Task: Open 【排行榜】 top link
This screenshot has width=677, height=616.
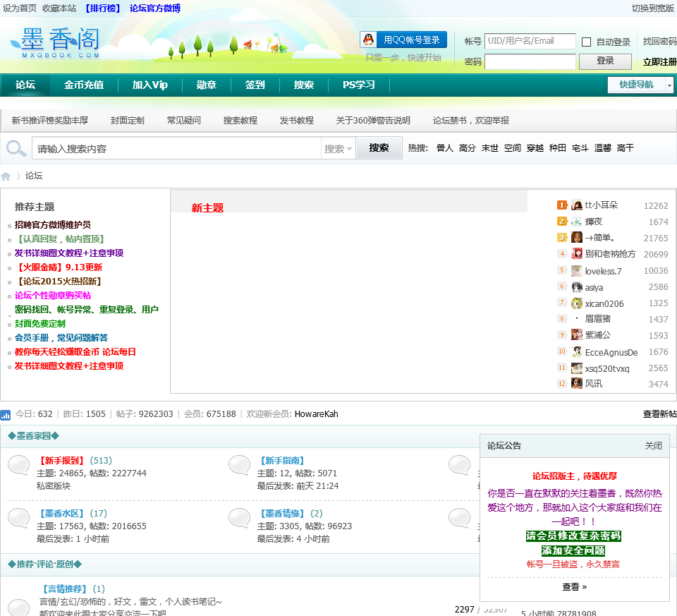Action: click(103, 8)
